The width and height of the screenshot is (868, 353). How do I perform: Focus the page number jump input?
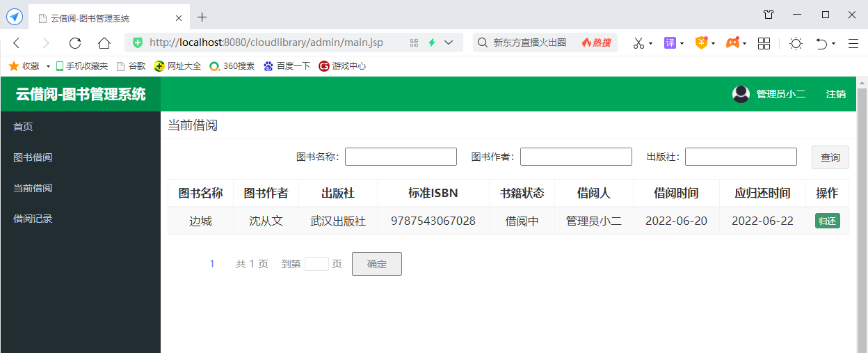(316, 264)
